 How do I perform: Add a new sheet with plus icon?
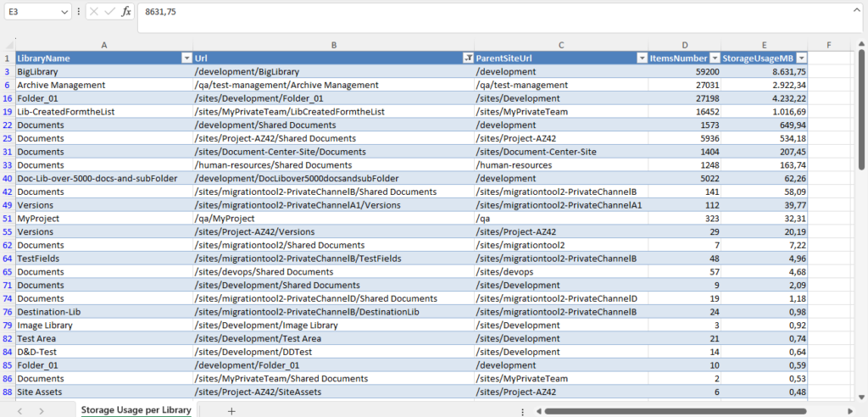(x=232, y=411)
